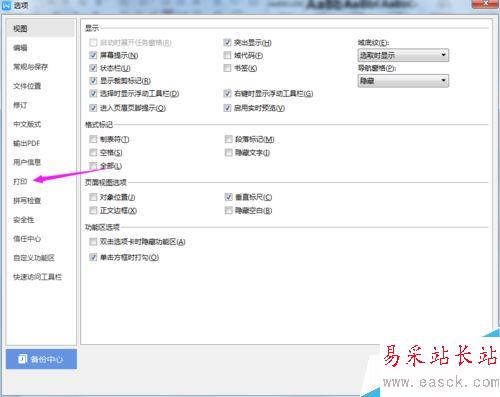Close the 选项 dialog
500x397 pixels.
[x=486, y=3]
